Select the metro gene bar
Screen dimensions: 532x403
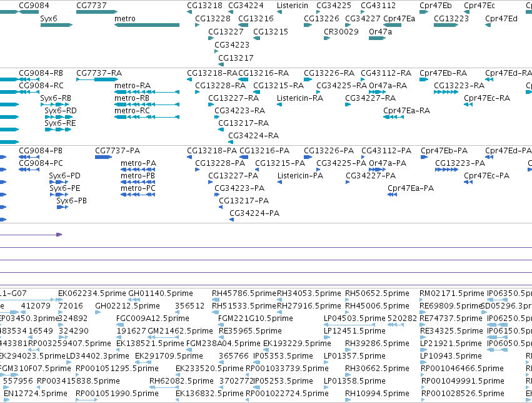[147, 25]
